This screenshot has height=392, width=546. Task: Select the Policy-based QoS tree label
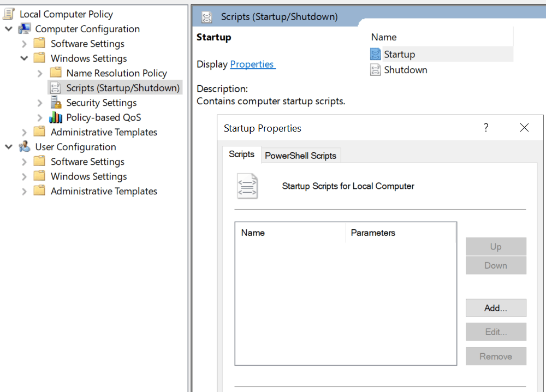click(x=104, y=117)
